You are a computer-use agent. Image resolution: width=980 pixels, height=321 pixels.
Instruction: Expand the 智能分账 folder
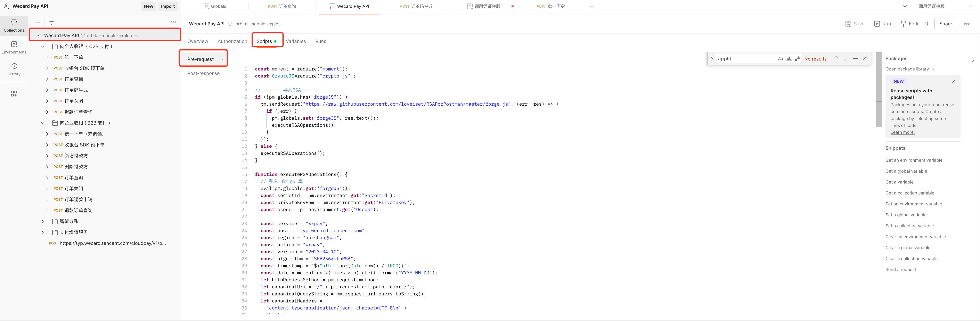pos(43,221)
